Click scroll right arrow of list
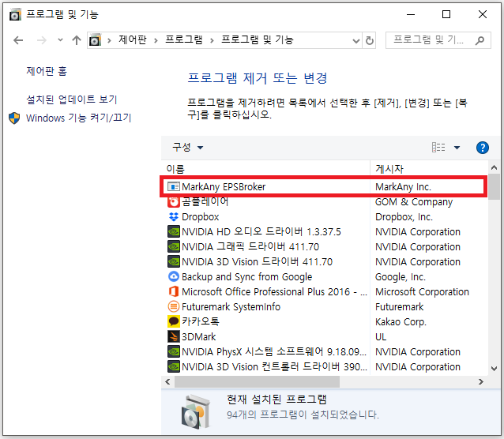The image size is (504, 439). tap(481, 382)
